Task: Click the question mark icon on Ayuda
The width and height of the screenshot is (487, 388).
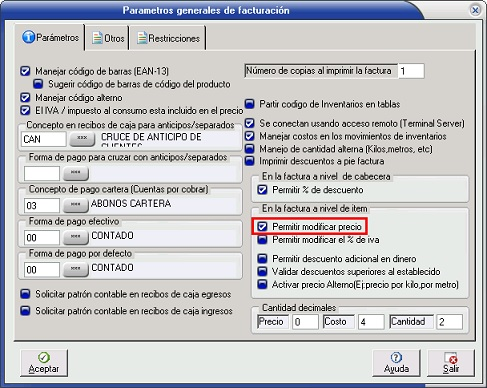Action: (396, 358)
